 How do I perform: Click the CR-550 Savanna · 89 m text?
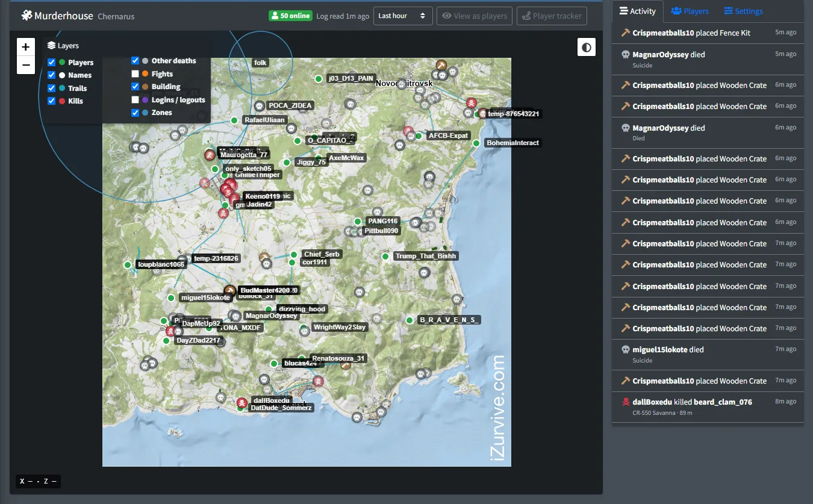[x=662, y=412]
